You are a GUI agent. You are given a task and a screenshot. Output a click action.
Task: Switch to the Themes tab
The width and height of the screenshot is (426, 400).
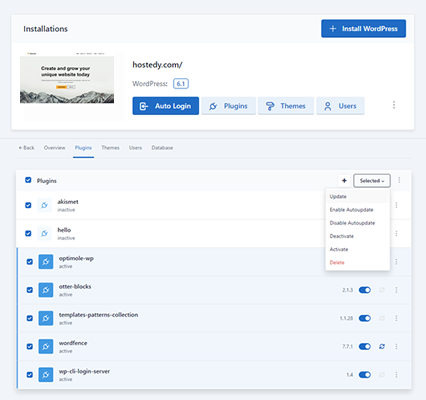(110, 148)
